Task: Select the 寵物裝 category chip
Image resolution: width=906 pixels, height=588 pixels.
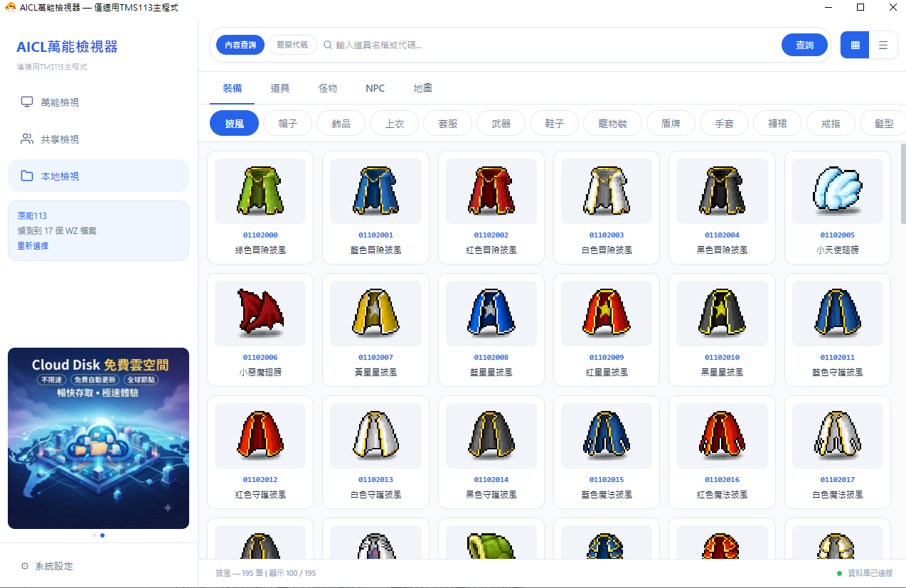Action: [612, 123]
